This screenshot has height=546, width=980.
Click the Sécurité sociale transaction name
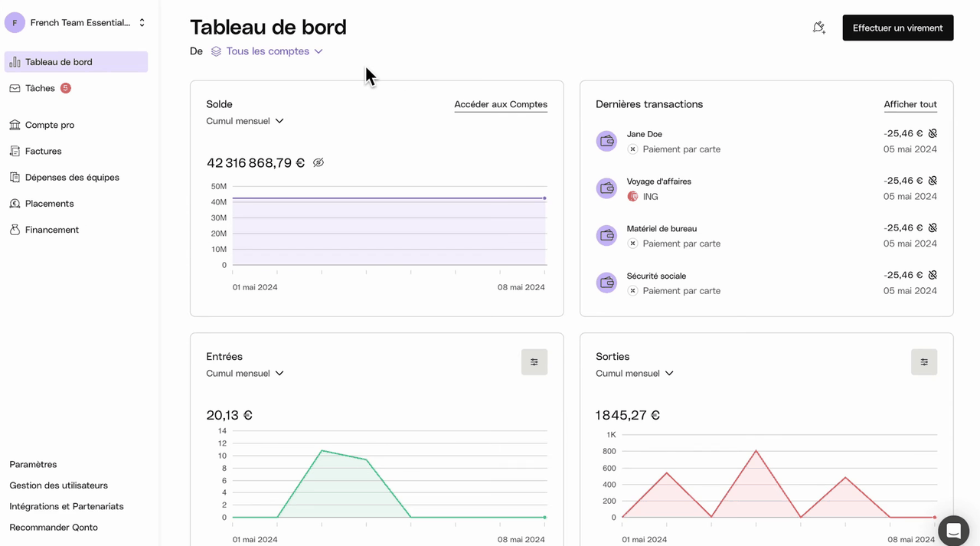coord(656,276)
